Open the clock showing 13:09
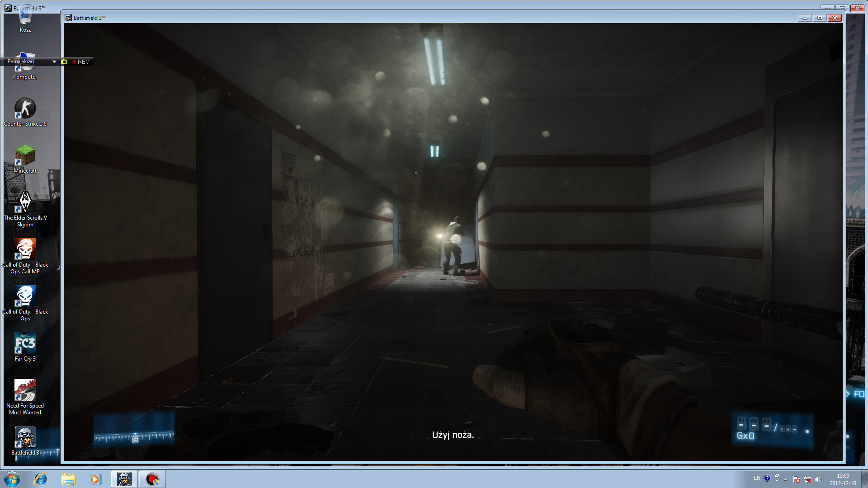This screenshot has height=488, width=868. 843,479
